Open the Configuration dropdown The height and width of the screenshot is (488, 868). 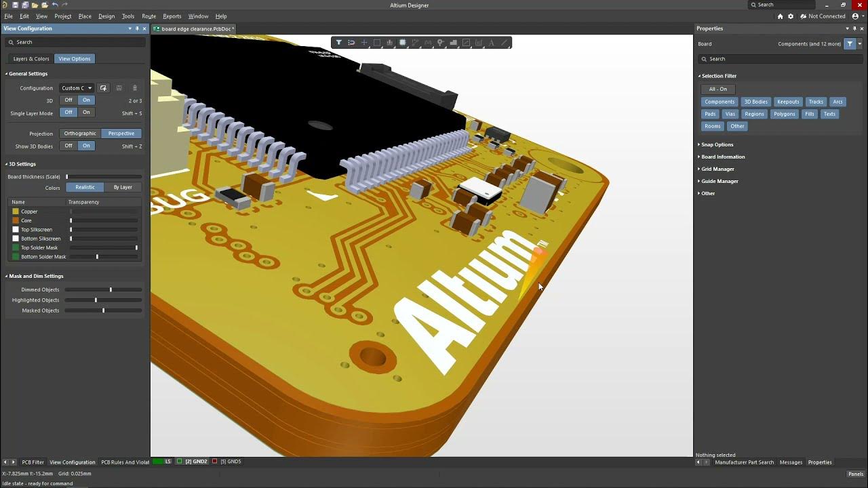pyautogui.click(x=77, y=88)
